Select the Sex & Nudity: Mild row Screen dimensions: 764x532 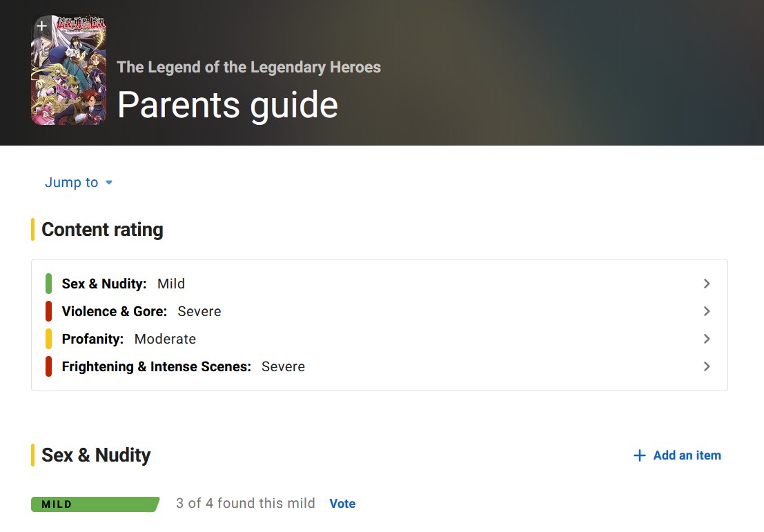coord(379,284)
